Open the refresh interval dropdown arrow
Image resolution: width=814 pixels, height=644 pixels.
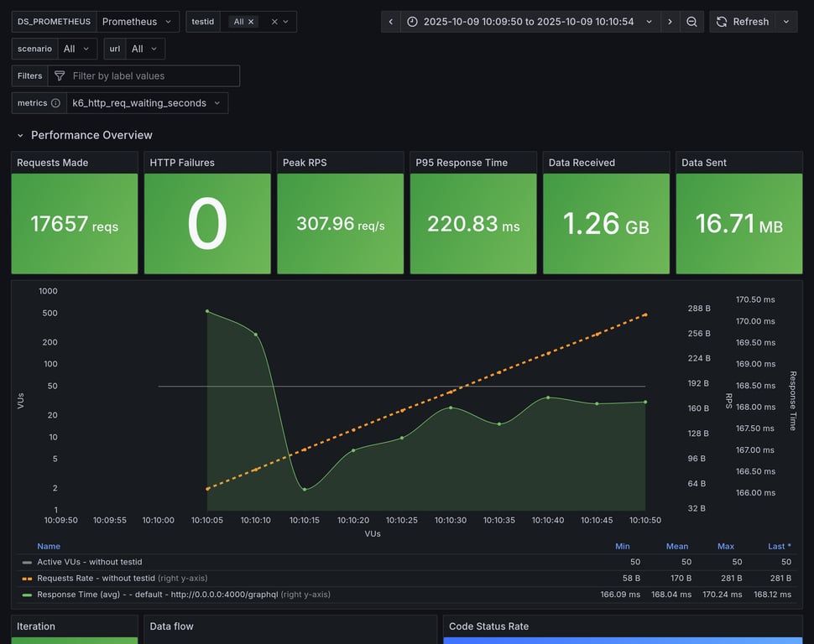[786, 22]
